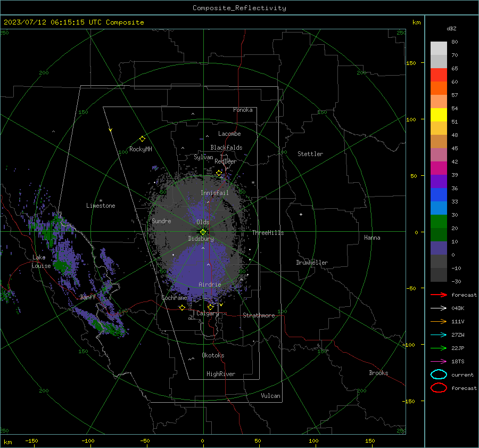Click the Drumheller city label

tap(312, 263)
